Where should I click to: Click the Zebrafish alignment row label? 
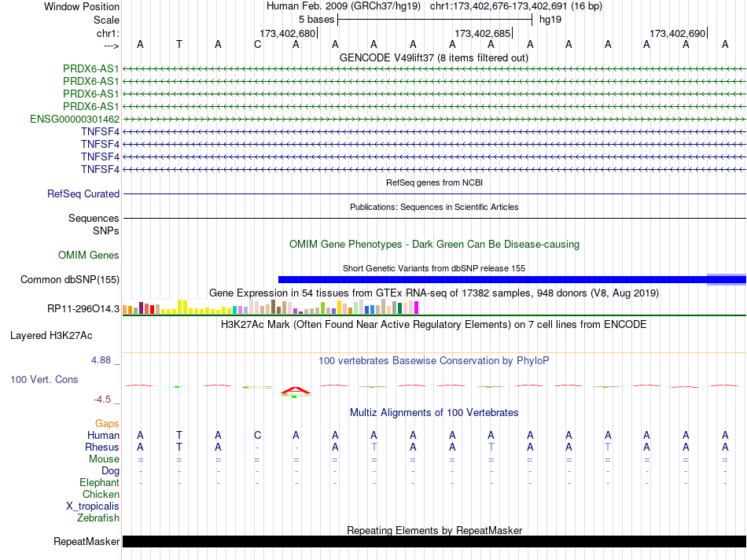pos(98,518)
